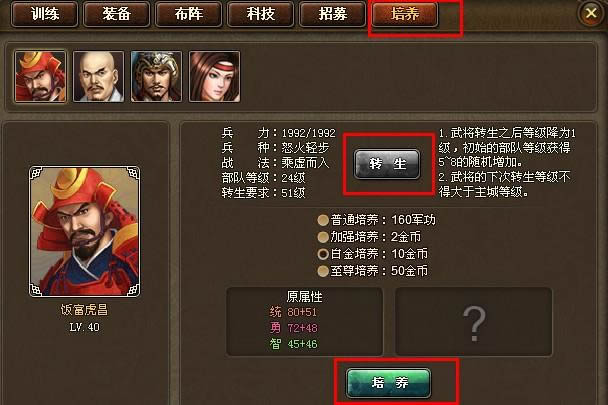Close the general panel with X icon

tap(591, 13)
